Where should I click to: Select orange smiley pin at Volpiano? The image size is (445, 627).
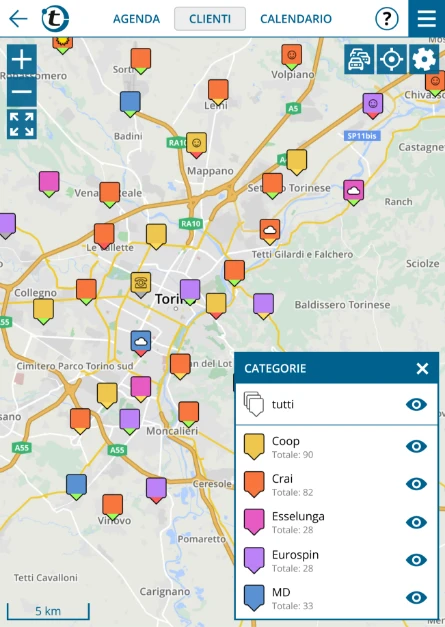coord(291,57)
